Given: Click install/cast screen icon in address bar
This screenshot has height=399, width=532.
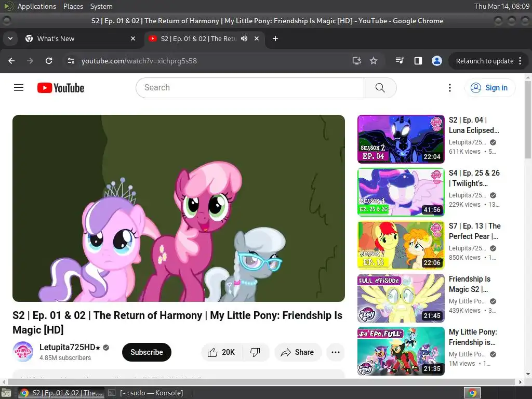Looking at the screenshot, I should (x=356, y=61).
